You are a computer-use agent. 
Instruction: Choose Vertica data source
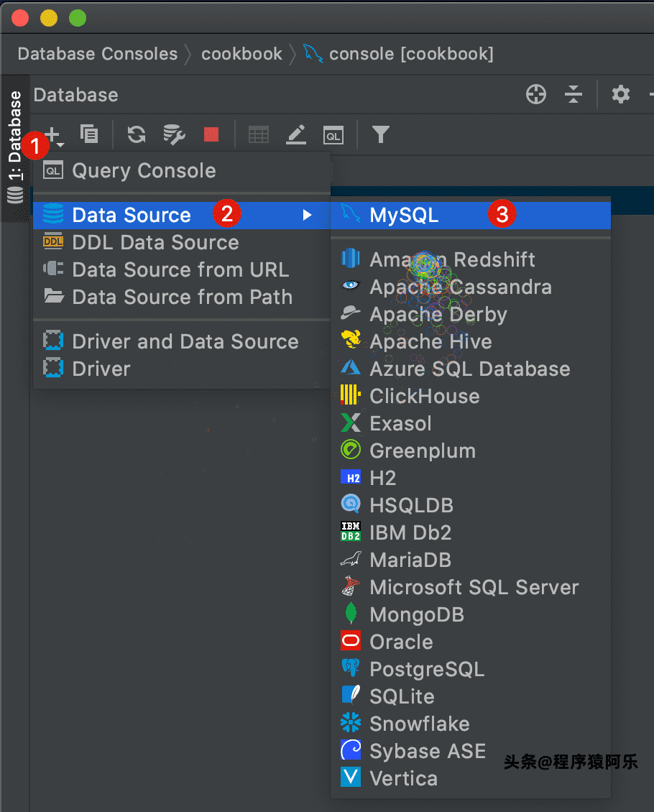click(x=471, y=779)
